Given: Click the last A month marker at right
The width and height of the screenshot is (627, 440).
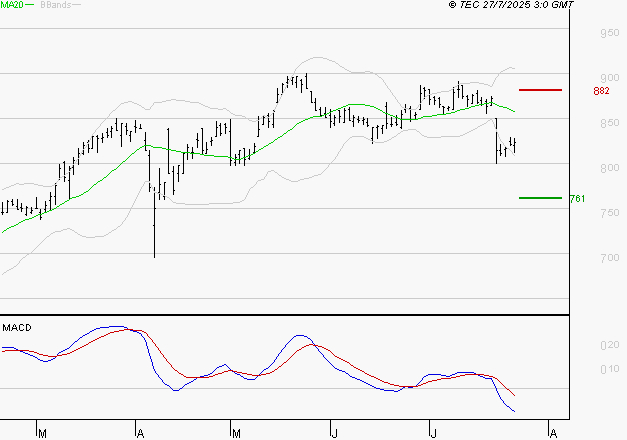Looking at the screenshot, I should 551,433.
